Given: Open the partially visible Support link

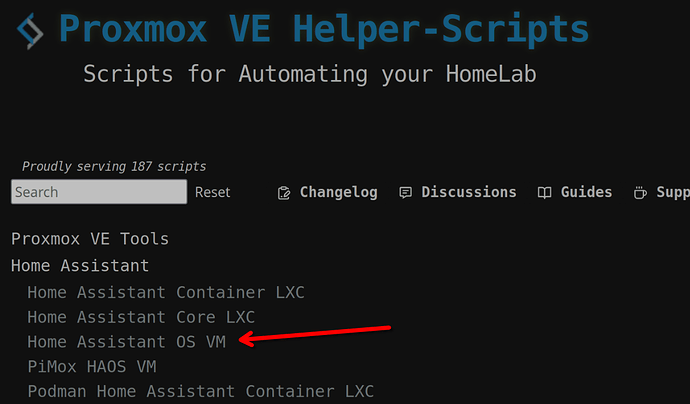Looking at the screenshot, I should point(673,192).
